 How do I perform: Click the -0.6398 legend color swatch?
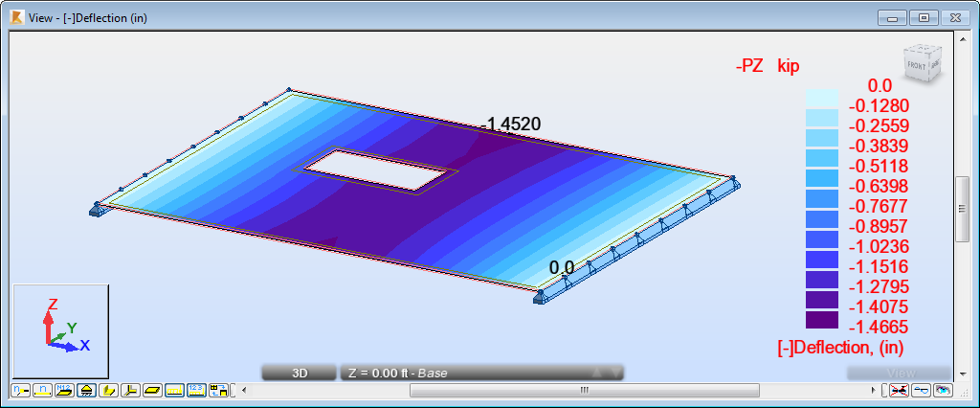[821, 179]
